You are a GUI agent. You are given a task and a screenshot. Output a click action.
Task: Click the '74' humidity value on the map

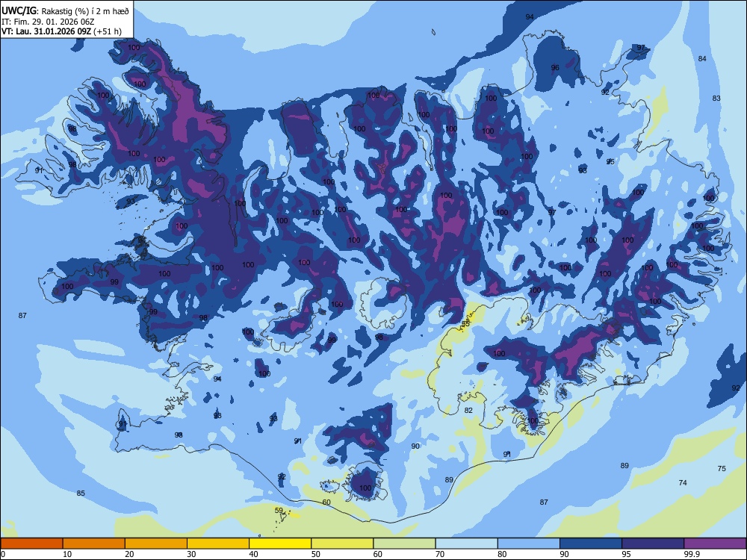click(x=683, y=483)
